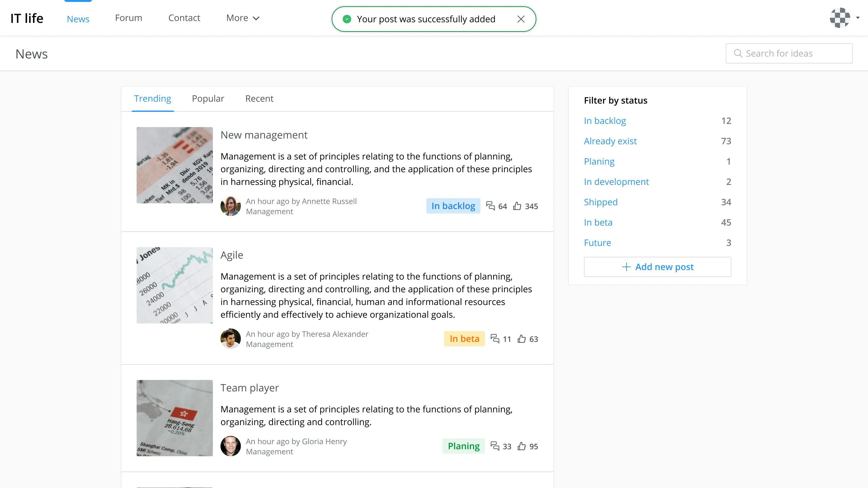Image resolution: width=868 pixels, height=488 pixels.
Task: Click Annette Russell's avatar picture
Action: coord(230,206)
